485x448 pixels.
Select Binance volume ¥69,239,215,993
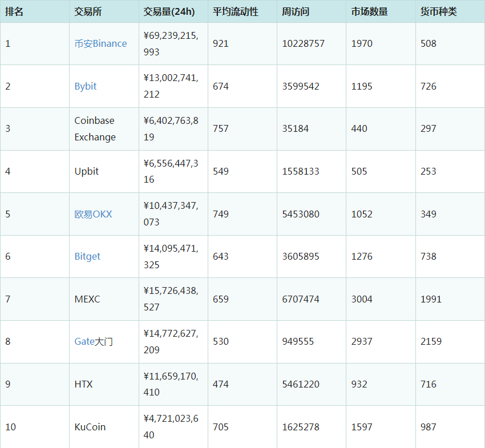click(x=171, y=43)
